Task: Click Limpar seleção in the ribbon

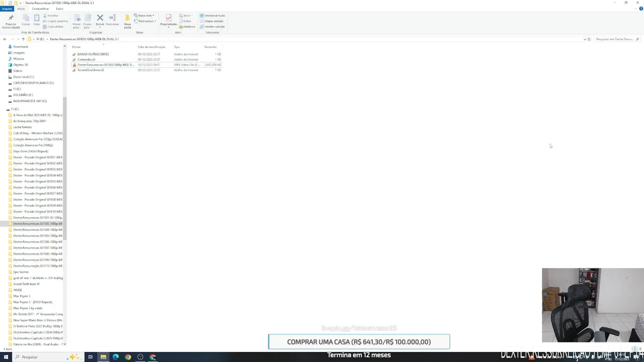Action: 212,21
